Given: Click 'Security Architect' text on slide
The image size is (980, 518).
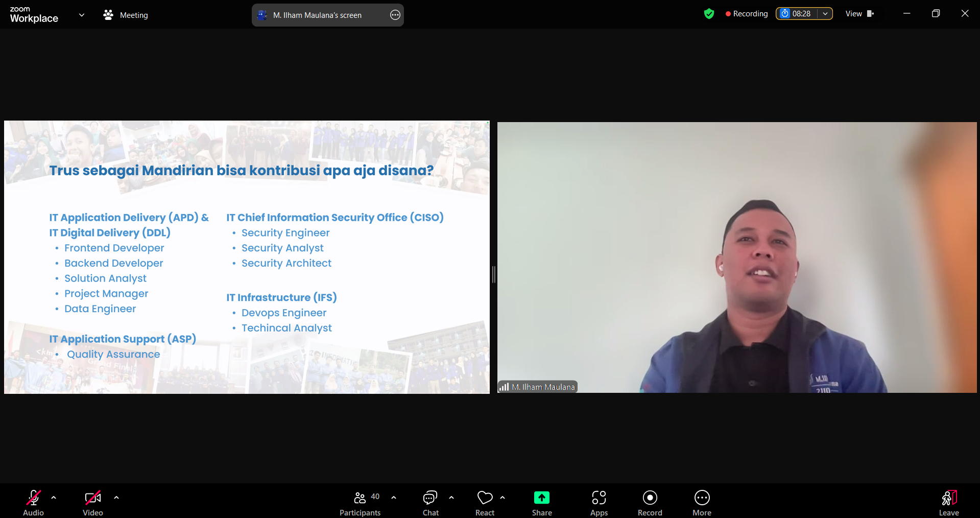Looking at the screenshot, I should pos(286,263).
